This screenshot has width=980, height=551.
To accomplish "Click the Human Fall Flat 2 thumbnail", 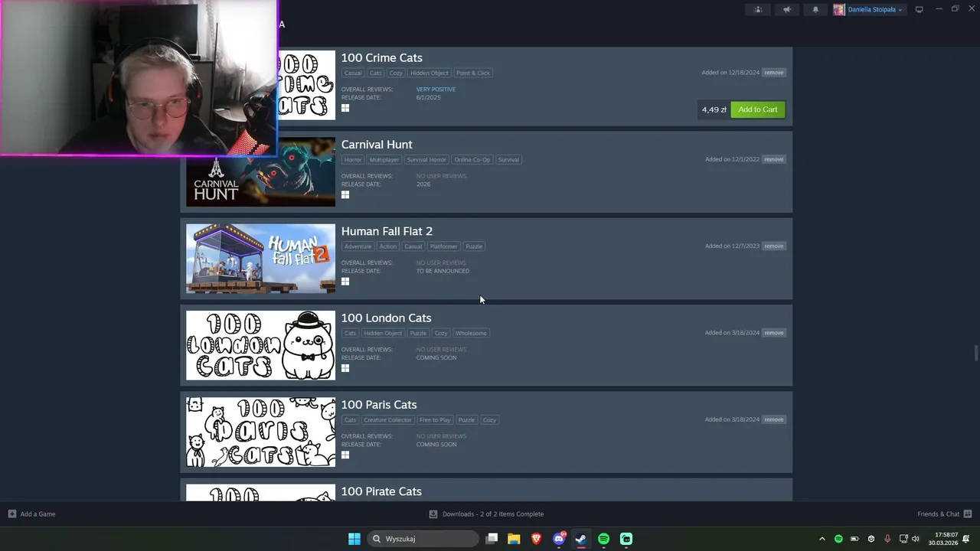I will (x=260, y=259).
